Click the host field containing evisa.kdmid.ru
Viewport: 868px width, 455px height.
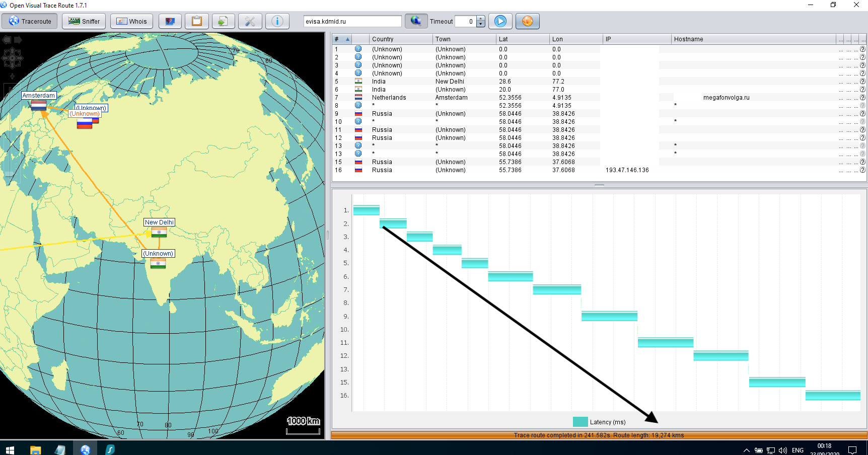[x=352, y=21]
